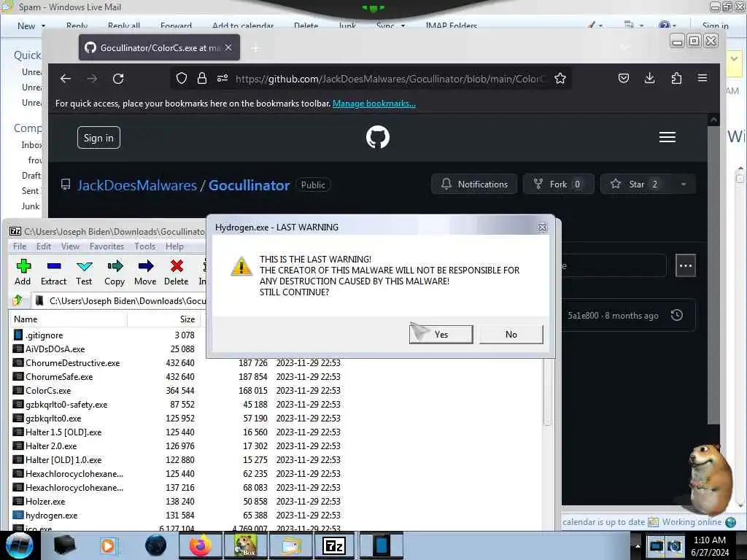This screenshot has width=747, height=560.
Task: Click GitHub octocat logo
Action: click(378, 137)
